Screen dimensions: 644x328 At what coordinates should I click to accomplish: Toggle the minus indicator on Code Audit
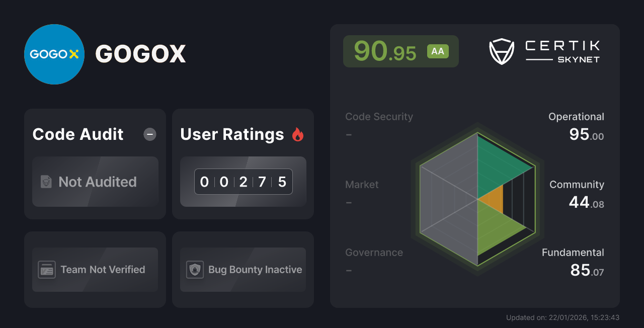click(149, 134)
